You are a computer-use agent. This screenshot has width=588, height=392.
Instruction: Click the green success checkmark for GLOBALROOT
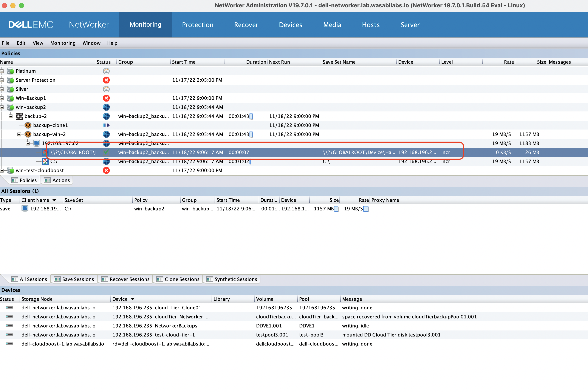(x=106, y=152)
